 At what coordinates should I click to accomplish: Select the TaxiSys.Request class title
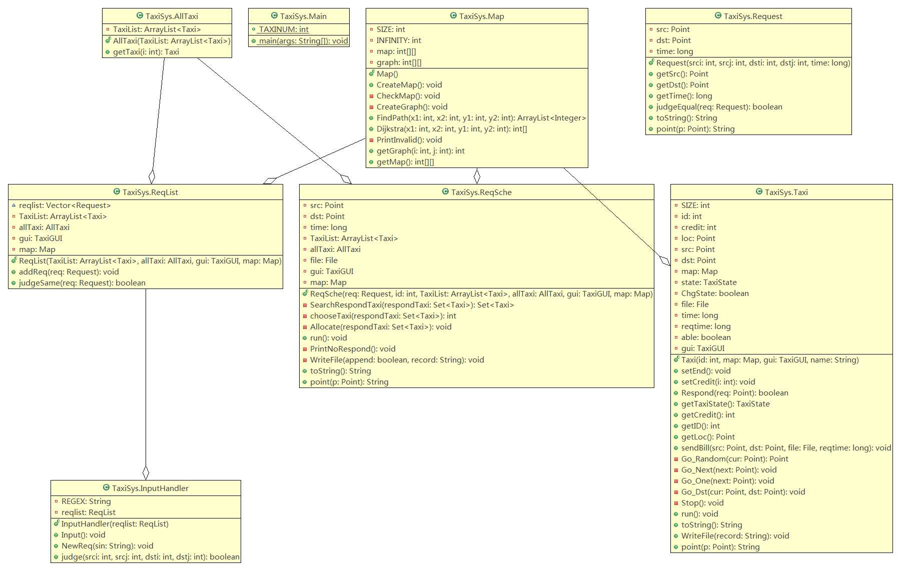tap(753, 16)
